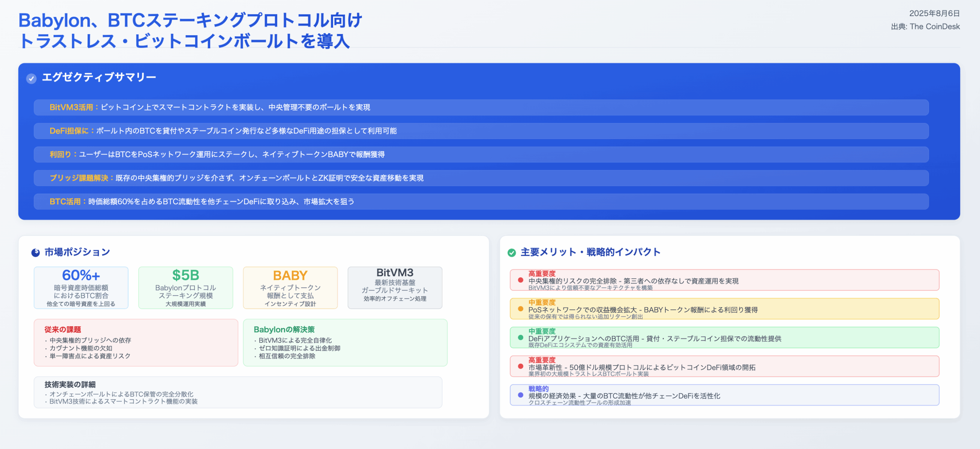Select the ブリッジ課題解決 summary row

(481, 178)
